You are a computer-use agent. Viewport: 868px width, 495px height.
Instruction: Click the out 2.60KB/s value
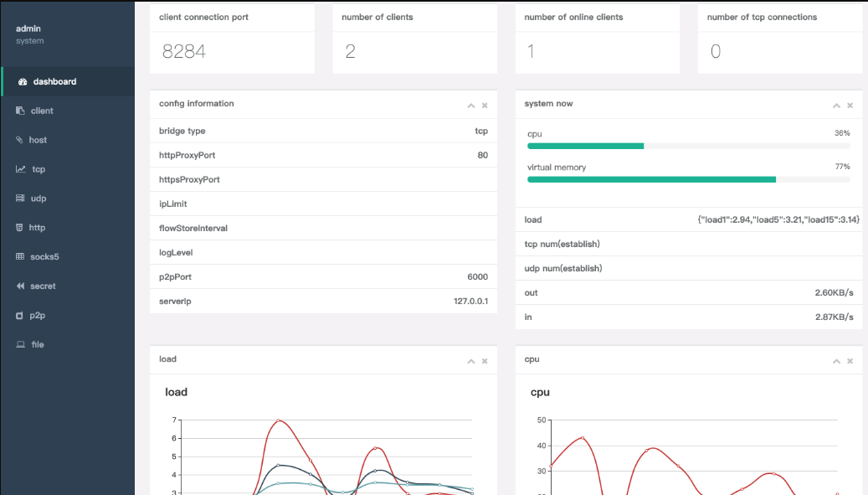click(834, 292)
